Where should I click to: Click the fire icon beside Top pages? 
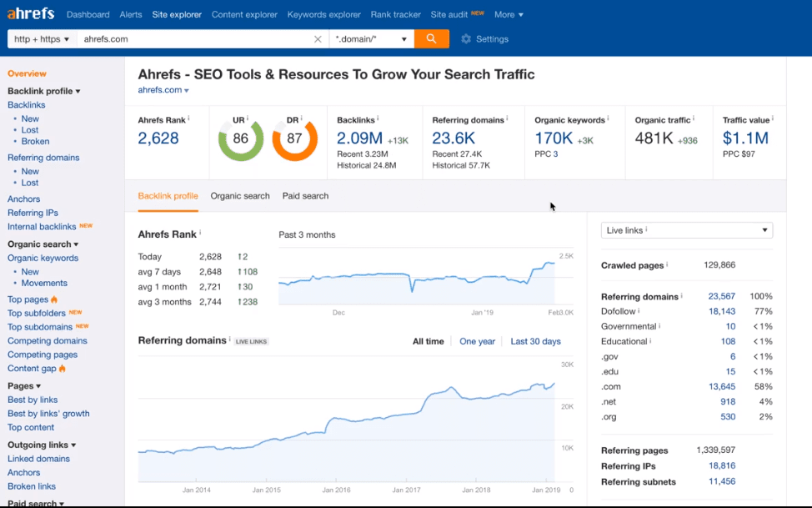coord(54,299)
